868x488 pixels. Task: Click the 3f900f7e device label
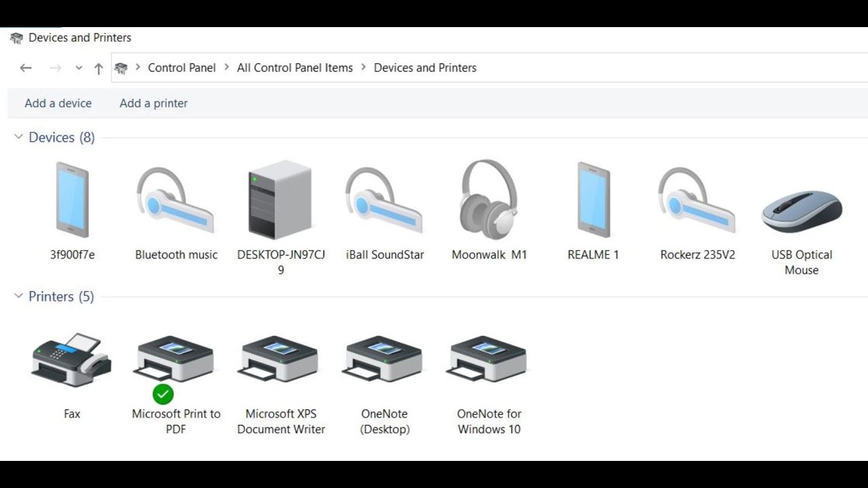coord(72,255)
